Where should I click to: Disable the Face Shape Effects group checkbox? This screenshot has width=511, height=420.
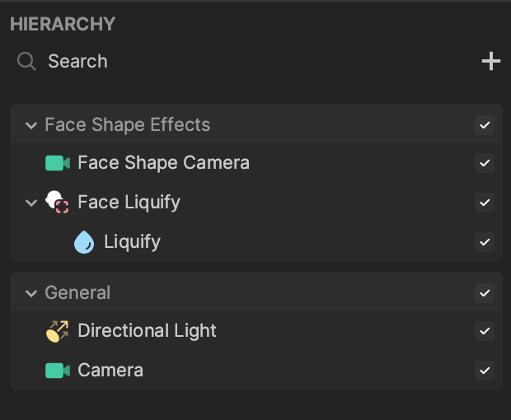(485, 125)
